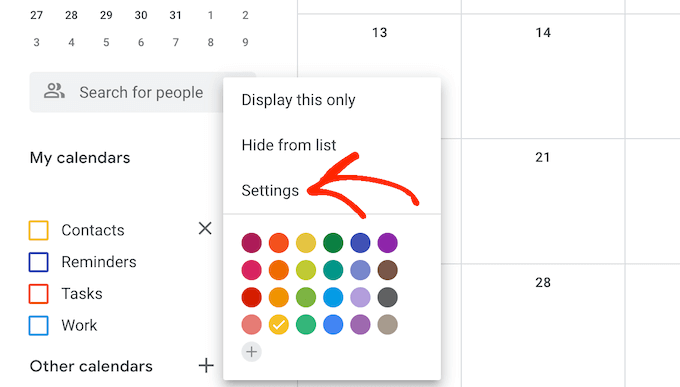Click the plus icon beside Other calendars
Viewport: 680px width, 387px height.
(206, 366)
